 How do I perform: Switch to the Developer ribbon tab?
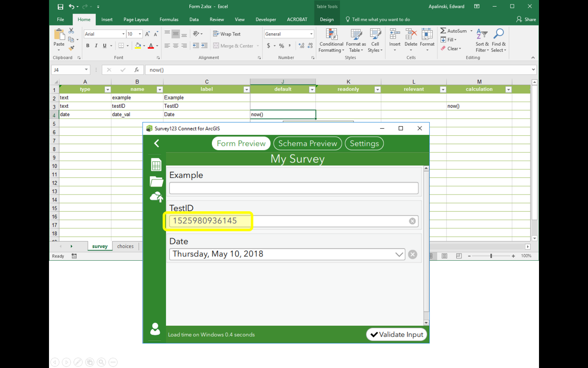tap(266, 19)
